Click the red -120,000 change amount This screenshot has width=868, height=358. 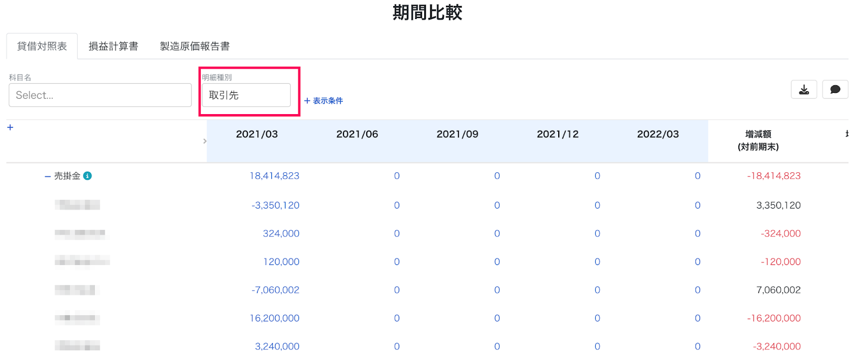781,262
